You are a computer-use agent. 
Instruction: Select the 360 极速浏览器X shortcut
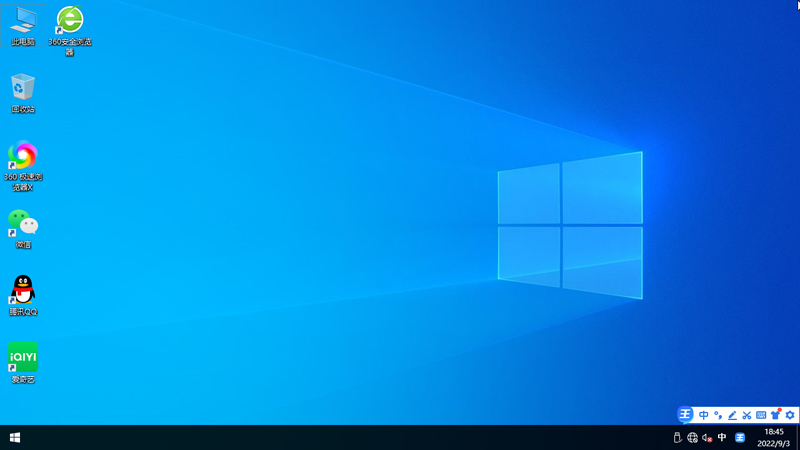point(23,166)
